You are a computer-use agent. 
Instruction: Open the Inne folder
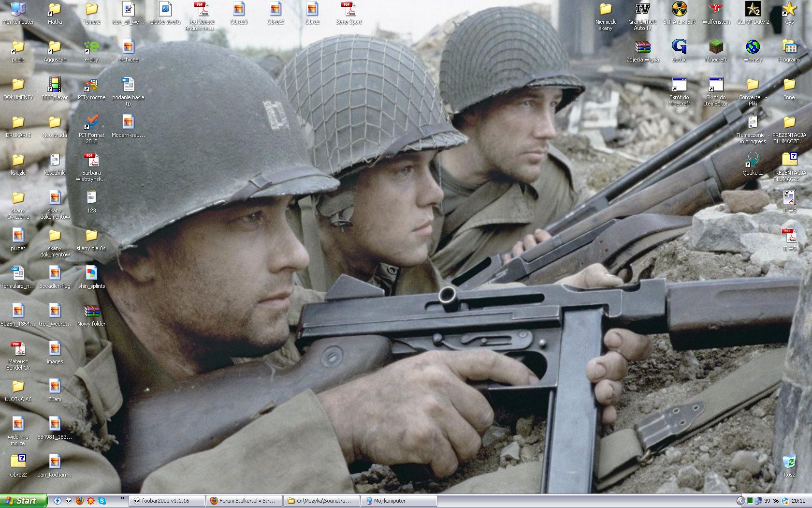789,89
